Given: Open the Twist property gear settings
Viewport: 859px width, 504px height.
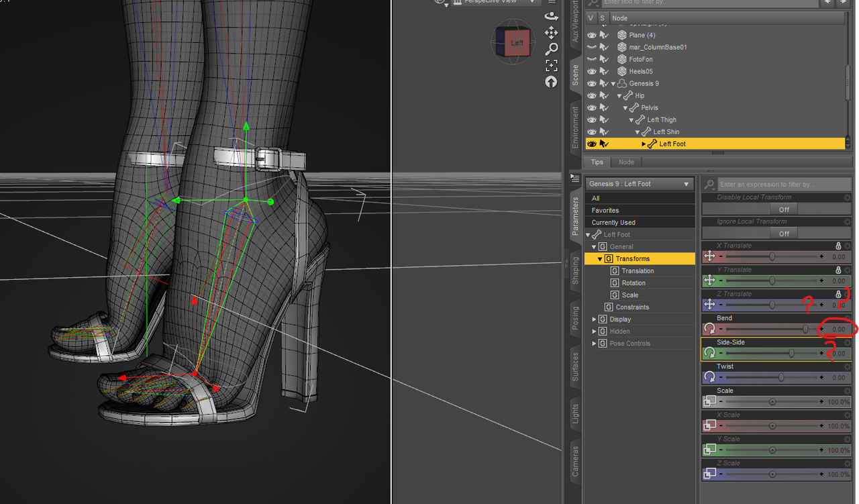Looking at the screenshot, I should [848, 366].
